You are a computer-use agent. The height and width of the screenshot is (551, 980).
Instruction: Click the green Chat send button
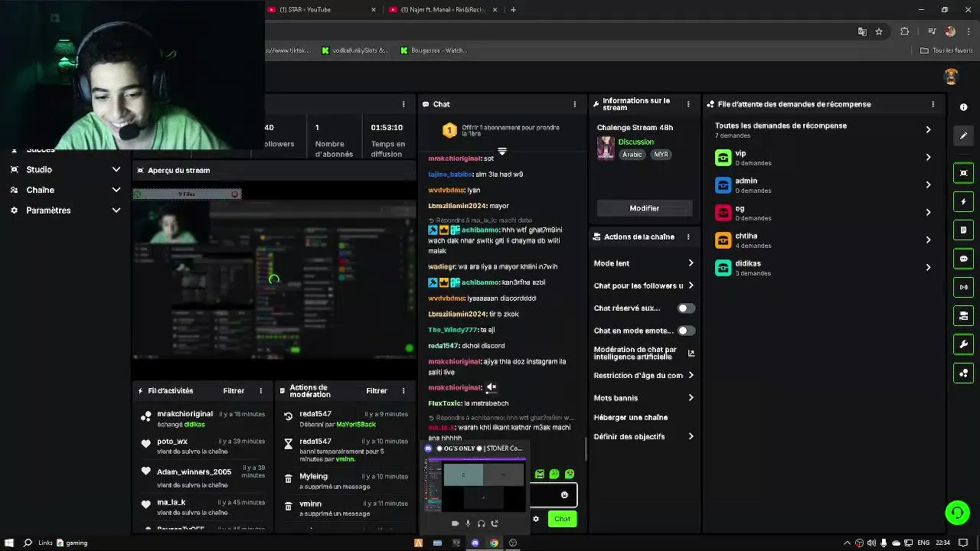[x=562, y=519]
